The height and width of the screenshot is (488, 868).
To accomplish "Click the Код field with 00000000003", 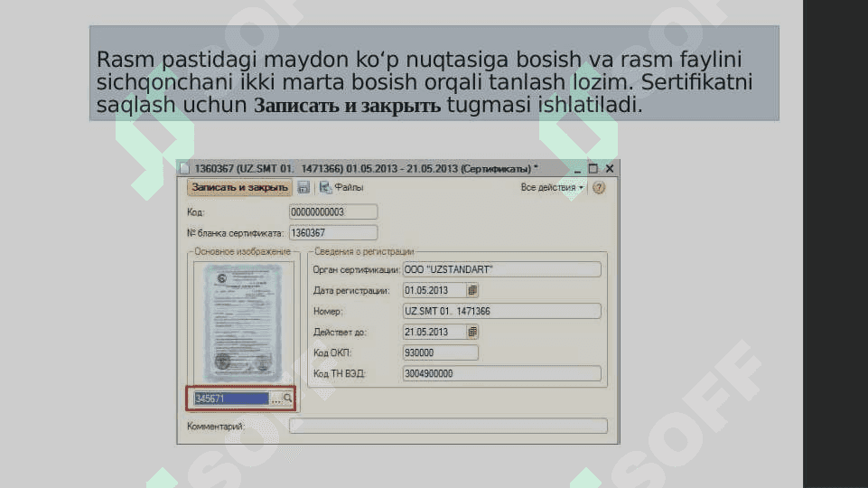I will (x=333, y=211).
